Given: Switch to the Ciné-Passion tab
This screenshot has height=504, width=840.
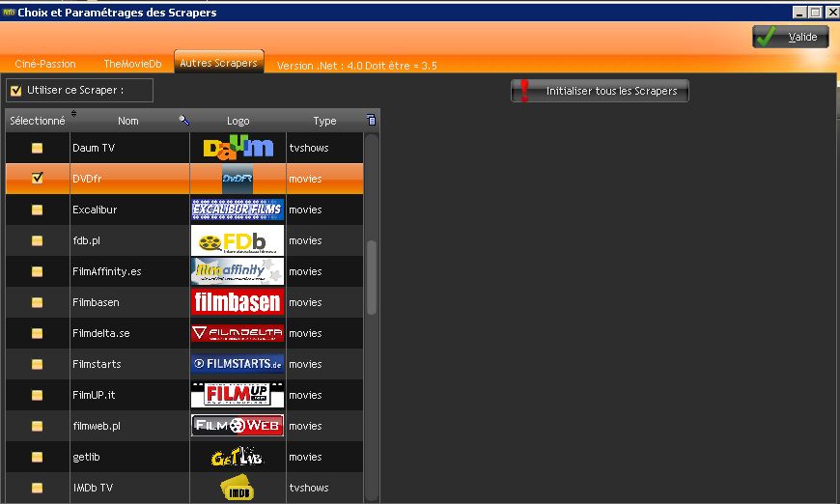Looking at the screenshot, I should coord(45,63).
